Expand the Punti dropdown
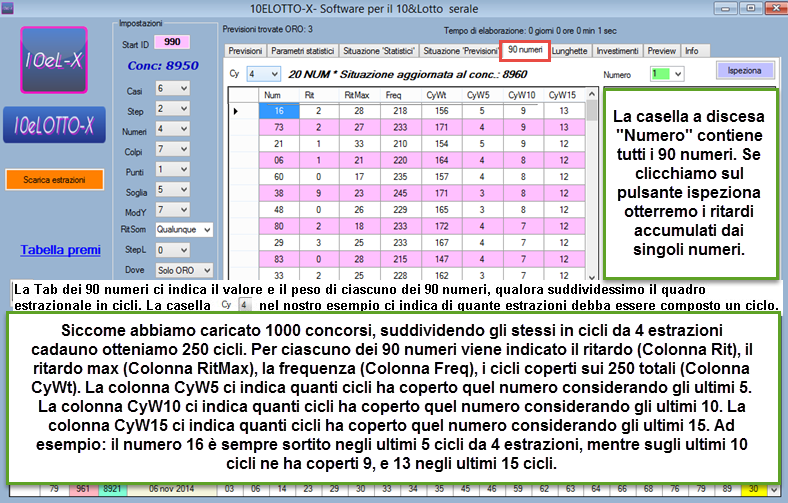Viewport: 788px width, 503px height. pyautogui.click(x=172, y=169)
